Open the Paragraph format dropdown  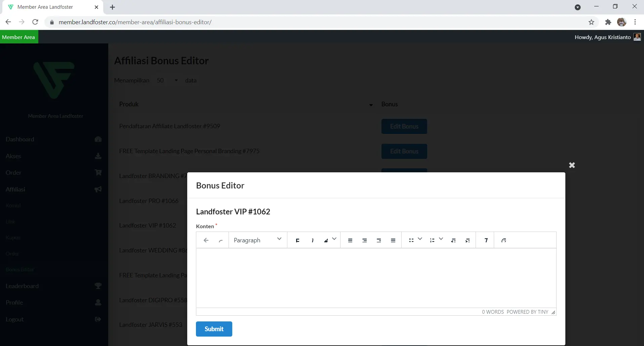click(257, 240)
